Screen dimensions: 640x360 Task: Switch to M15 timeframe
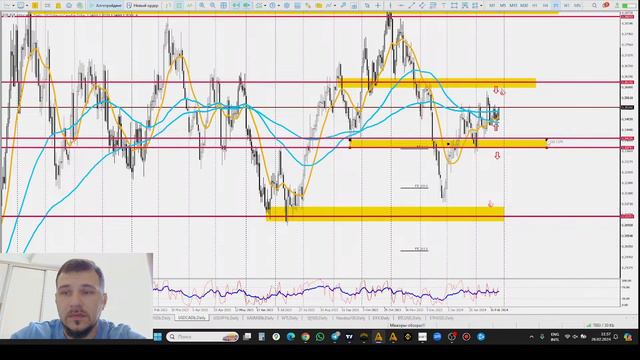coord(513,6)
